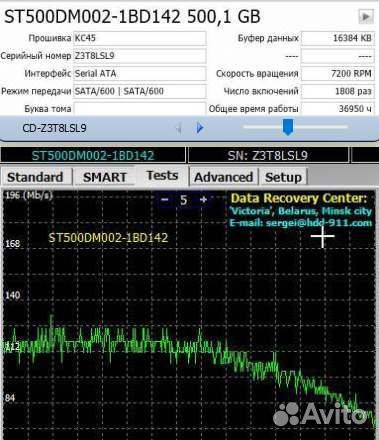Click the total working hours value 36950
The image size is (379, 440).
click(x=338, y=109)
